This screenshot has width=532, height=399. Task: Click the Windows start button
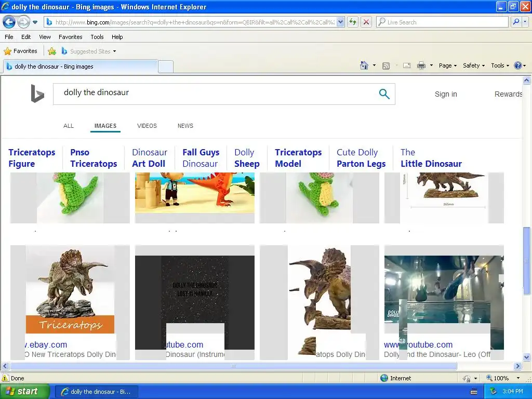25,392
